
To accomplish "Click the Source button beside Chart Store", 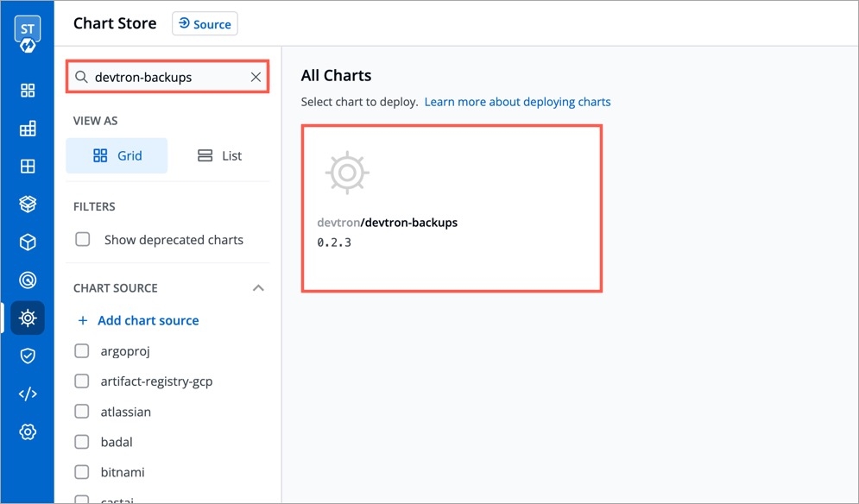I will coord(205,23).
